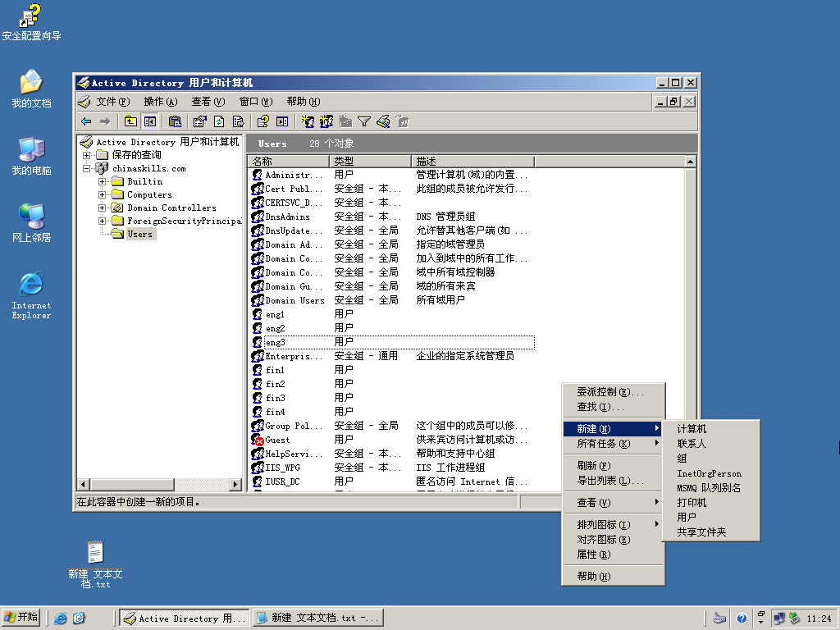840x630 pixels.
Task: Choose 计算机 from the 新建 submenu
Action: click(711, 428)
